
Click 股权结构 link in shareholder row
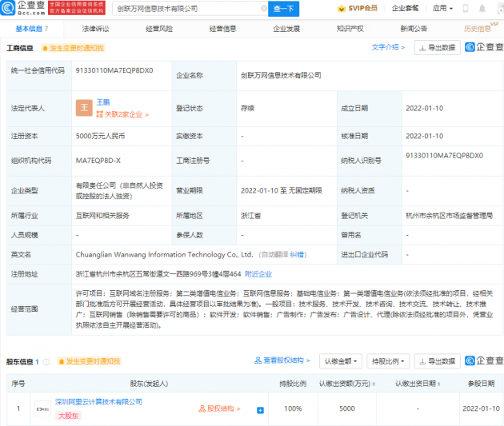tap(223, 408)
